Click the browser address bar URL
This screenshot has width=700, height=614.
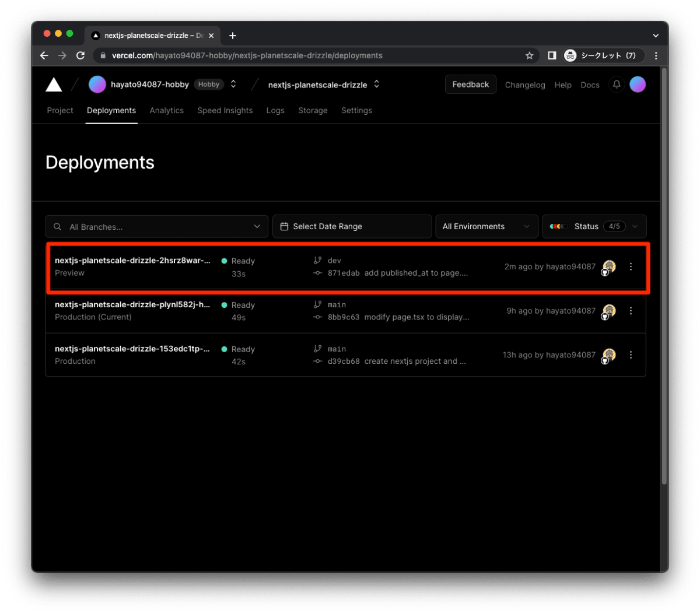[247, 55]
